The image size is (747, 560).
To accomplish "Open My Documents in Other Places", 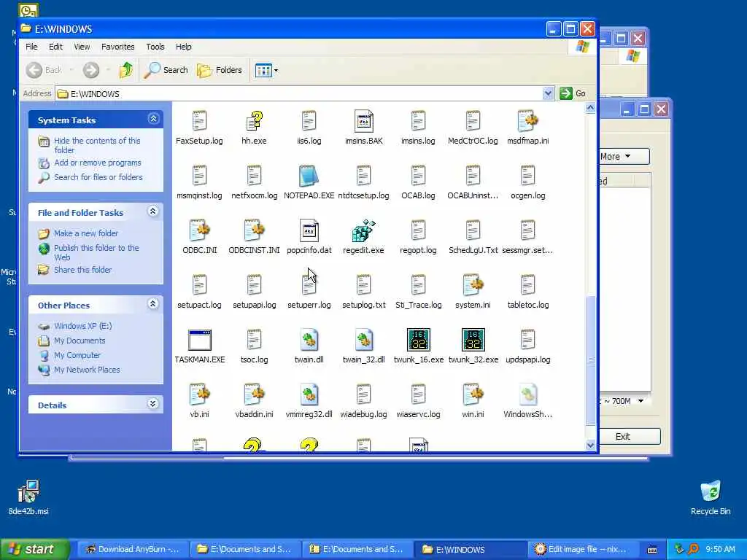I will 80,341.
